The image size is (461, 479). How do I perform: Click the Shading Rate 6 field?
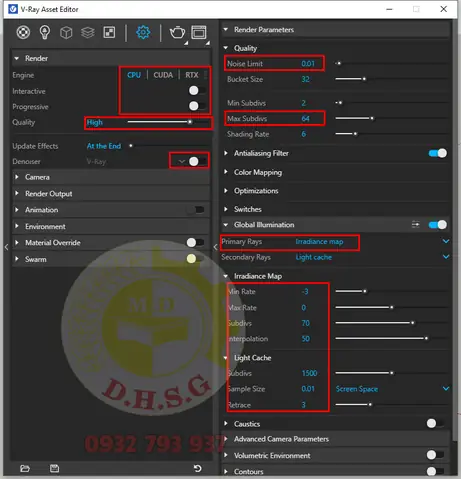303,134
